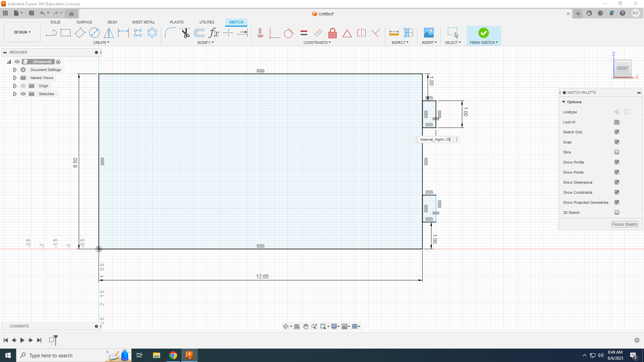Viewport: 644px width, 362px height.
Task: Choose the Fillet tool in Modify
Action: click(x=170, y=33)
